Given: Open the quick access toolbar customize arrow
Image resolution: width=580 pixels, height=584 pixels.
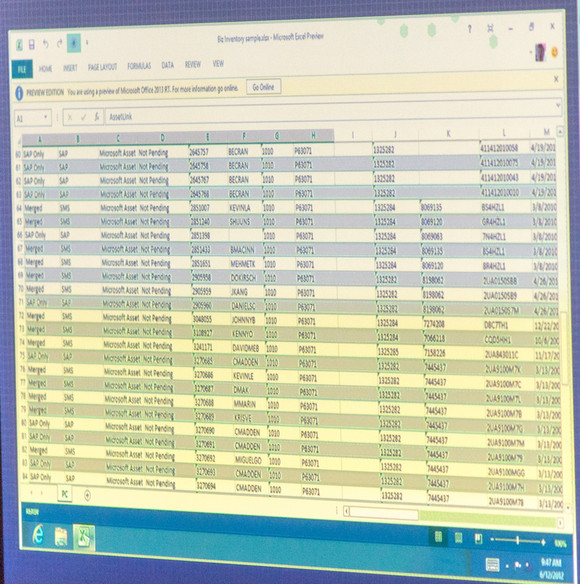Looking at the screenshot, I should tap(87, 42).
